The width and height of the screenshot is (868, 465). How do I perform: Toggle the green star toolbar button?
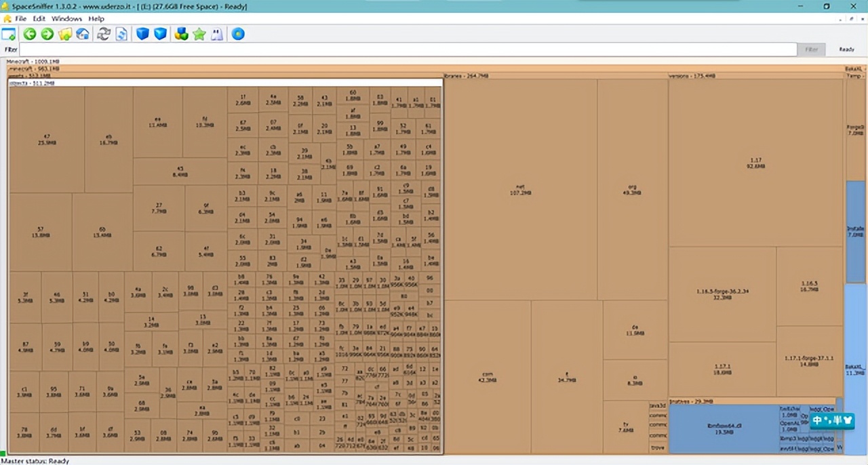(x=199, y=34)
